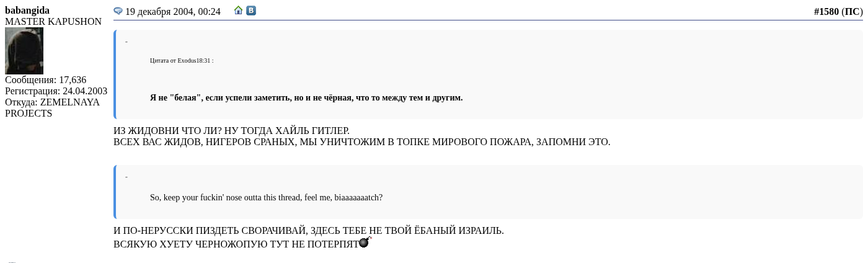Open the babangida user profile name
Image resolution: width=868 pixels, height=263 pixels.
pos(27,11)
